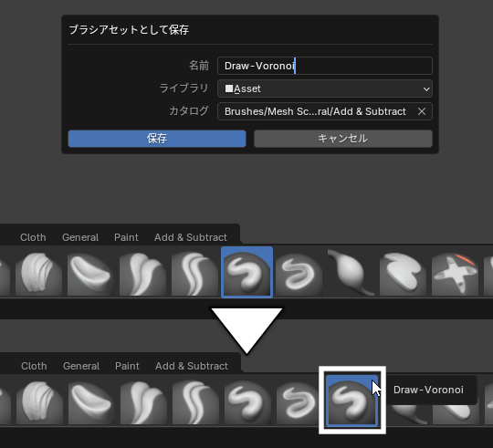
Task: Clear the catalog field with the X
Action: 422,111
